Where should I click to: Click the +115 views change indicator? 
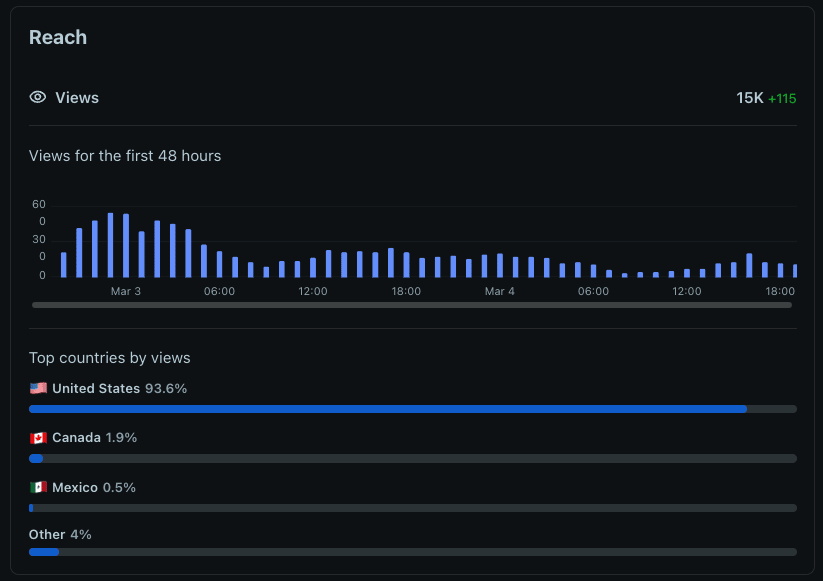click(x=782, y=99)
